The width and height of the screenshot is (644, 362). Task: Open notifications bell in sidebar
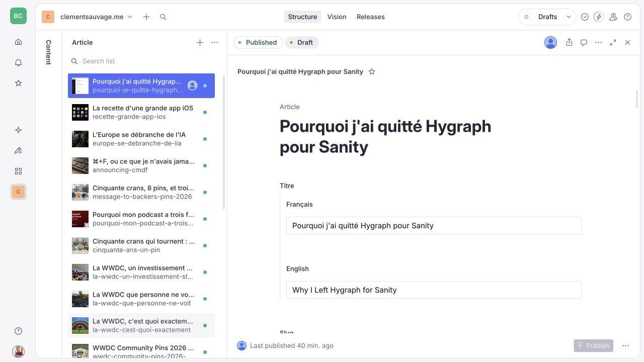pyautogui.click(x=18, y=62)
